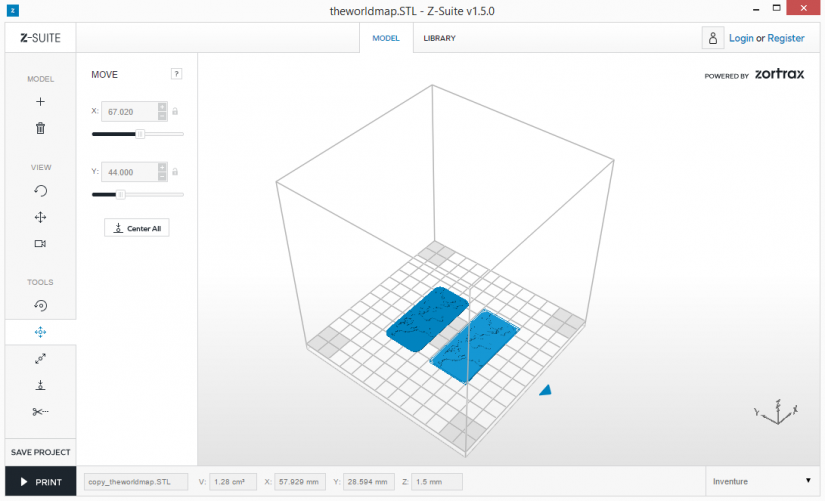
Task: Open the camera view icon
Action: (40, 244)
